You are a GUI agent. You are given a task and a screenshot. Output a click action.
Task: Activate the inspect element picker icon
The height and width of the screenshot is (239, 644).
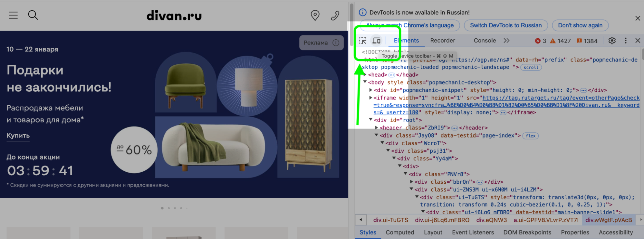click(x=363, y=41)
